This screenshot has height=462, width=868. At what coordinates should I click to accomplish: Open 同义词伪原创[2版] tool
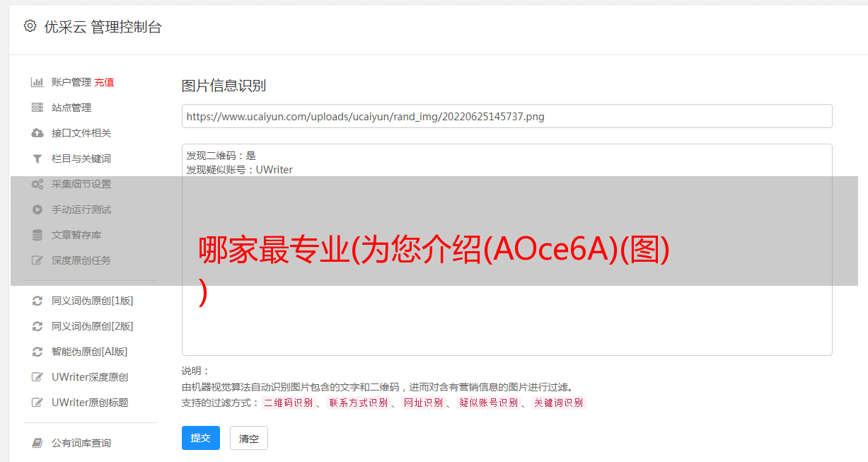click(92, 326)
